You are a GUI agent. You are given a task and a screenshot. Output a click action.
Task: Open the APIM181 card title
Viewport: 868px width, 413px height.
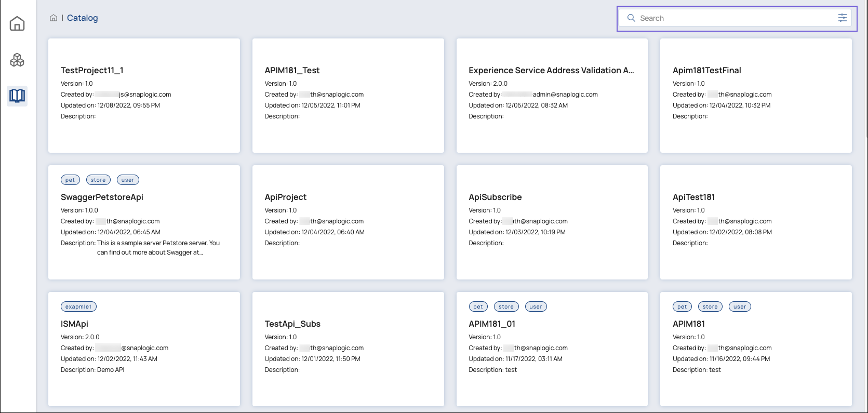click(689, 324)
